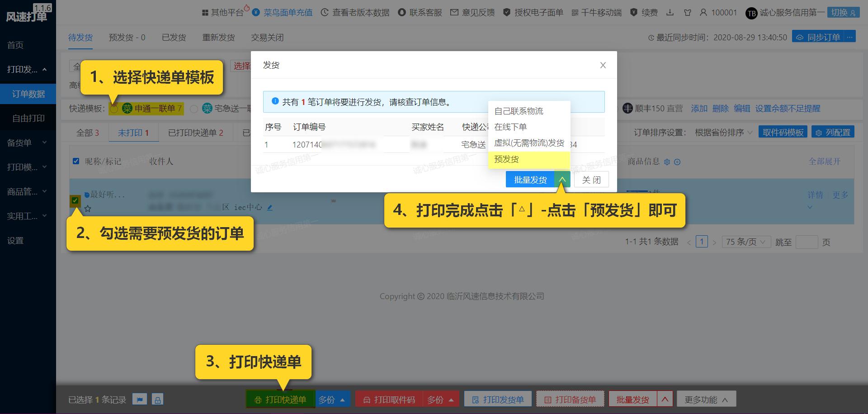
Task: Expand the 多份 dropdown next to 打印快递单
Action: [333, 400]
